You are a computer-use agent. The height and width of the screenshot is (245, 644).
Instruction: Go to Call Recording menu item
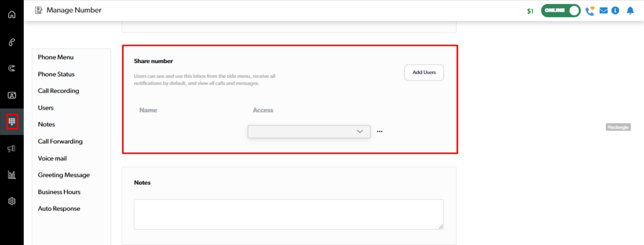59,91
